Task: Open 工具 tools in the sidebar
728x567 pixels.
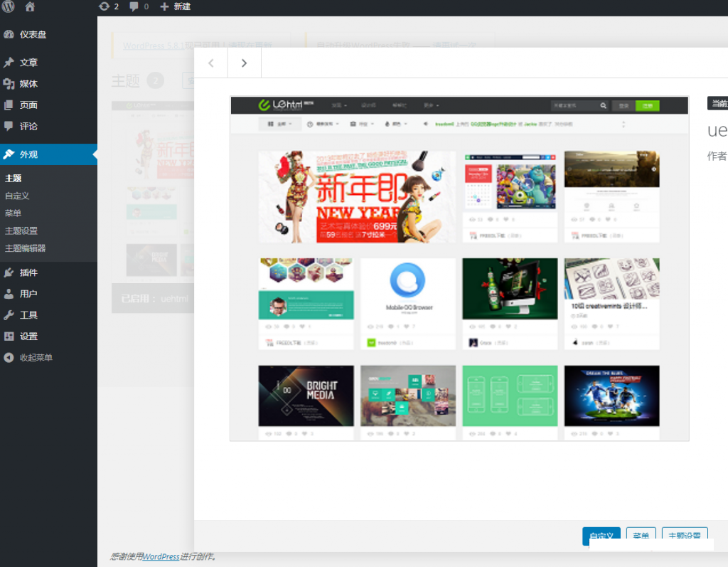Action: [x=28, y=315]
